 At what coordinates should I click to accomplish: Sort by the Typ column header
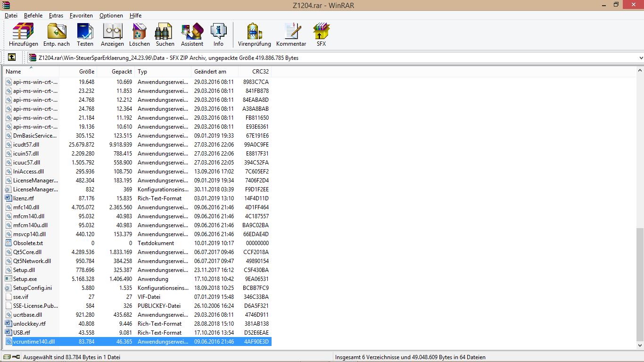point(163,72)
